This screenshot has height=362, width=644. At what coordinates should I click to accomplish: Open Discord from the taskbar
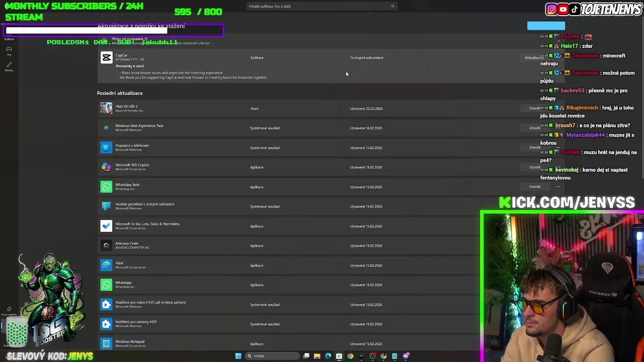point(406,356)
